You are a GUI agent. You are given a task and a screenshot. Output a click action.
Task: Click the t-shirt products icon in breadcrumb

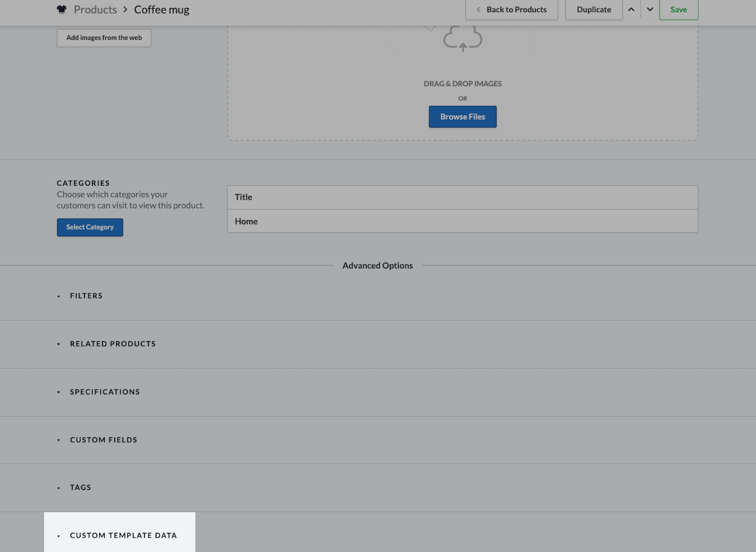(62, 9)
